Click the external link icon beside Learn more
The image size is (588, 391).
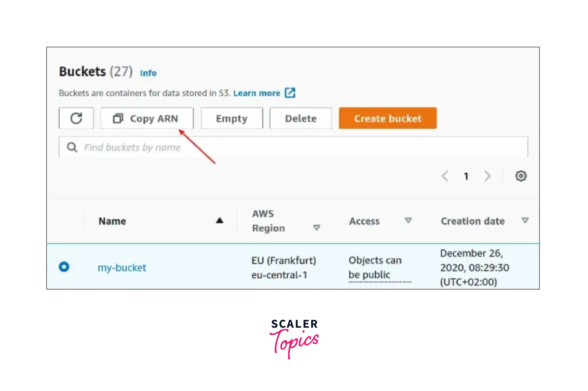290,93
